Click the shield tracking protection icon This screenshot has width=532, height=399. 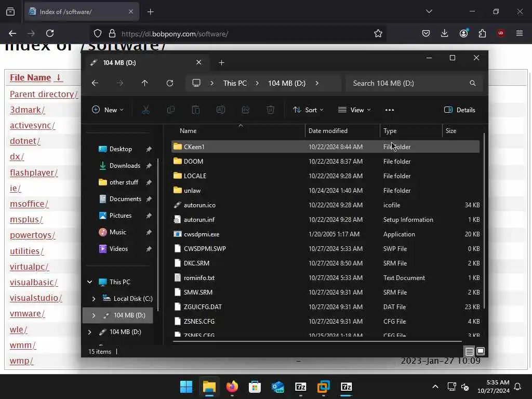point(98,33)
